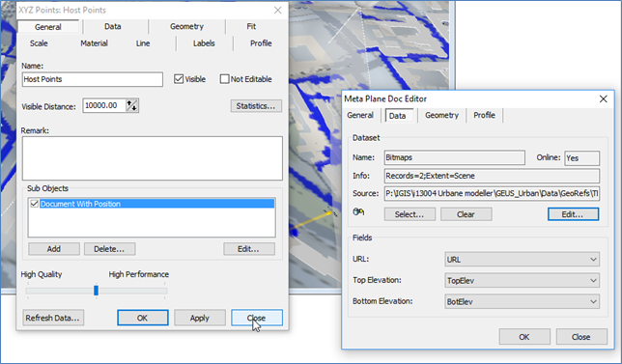Click Edit... under Sub Objects
622x364 pixels.
coord(249,249)
